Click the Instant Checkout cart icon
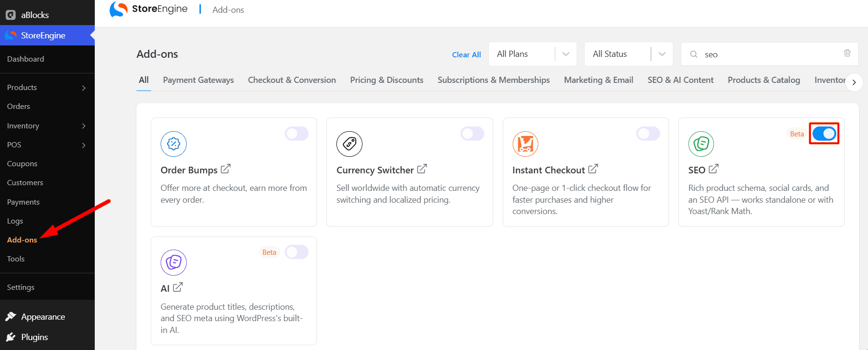 click(525, 144)
